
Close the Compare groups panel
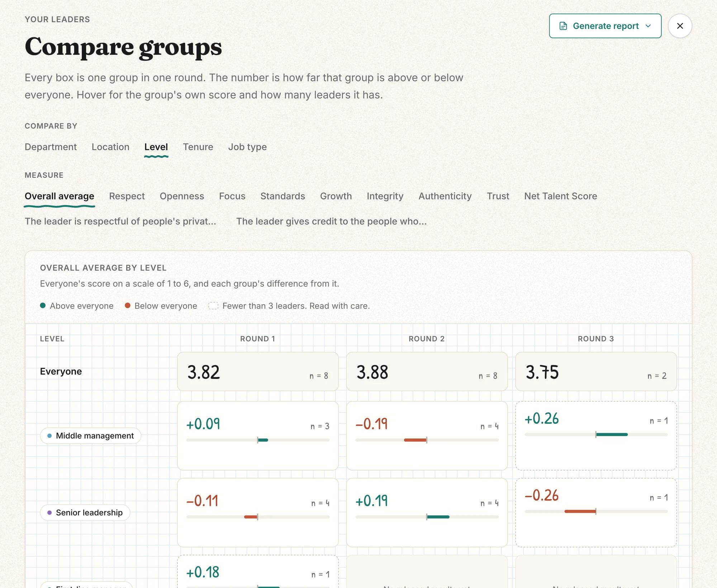680,26
